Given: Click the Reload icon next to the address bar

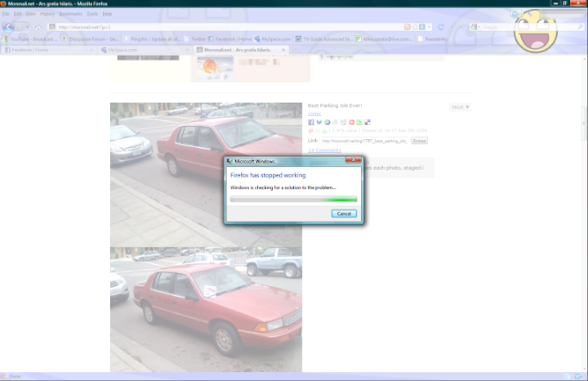Looking at the screenshot, I should coord(441,27).
